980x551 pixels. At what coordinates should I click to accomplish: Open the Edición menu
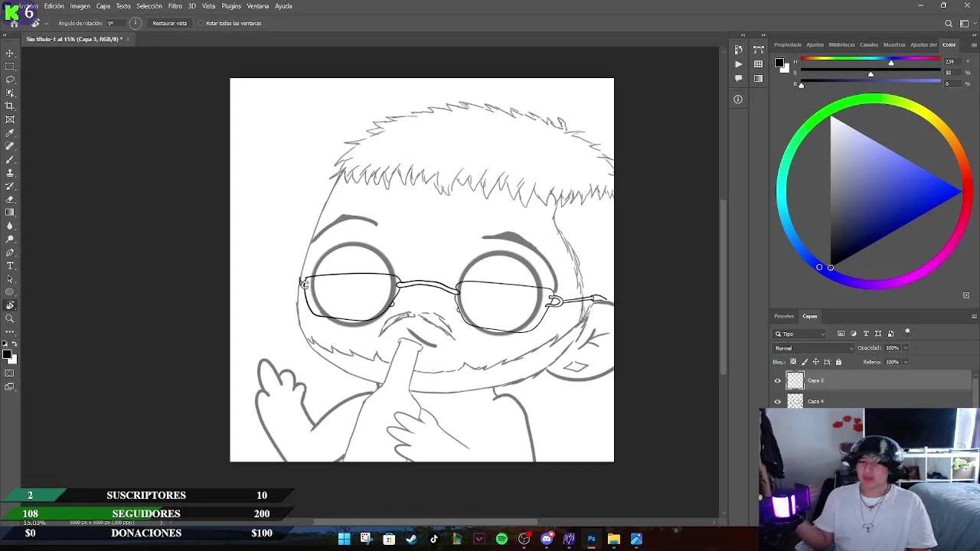pyautogui.click(x=54, y=6)
